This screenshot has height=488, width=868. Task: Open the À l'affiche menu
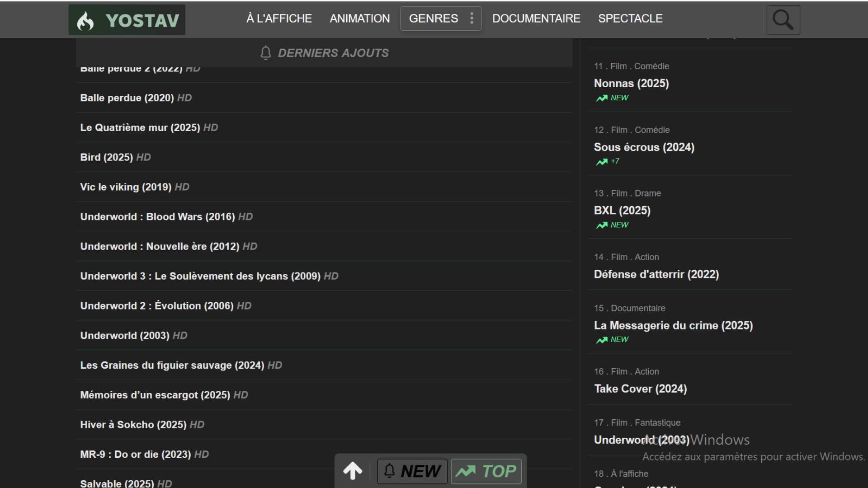point(279,19)
